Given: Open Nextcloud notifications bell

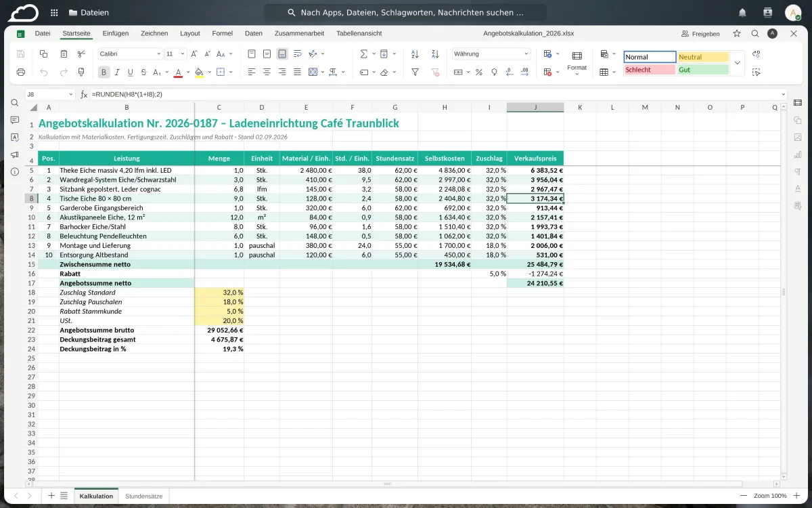Looking at the screenshot, I should (742, 12).
